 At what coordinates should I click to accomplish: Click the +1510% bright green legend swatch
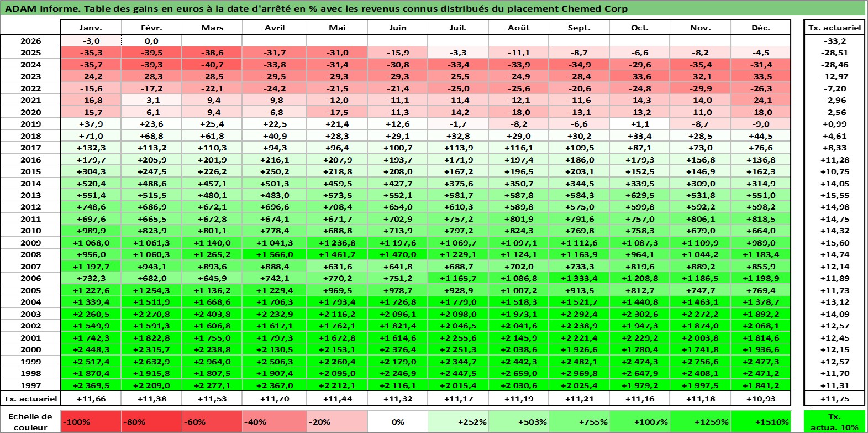(x=761, y=421)
